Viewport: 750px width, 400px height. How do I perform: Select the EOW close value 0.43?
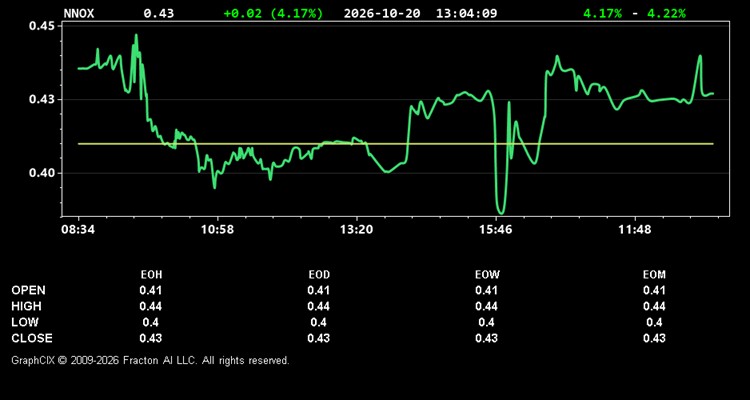pos(486,338)
